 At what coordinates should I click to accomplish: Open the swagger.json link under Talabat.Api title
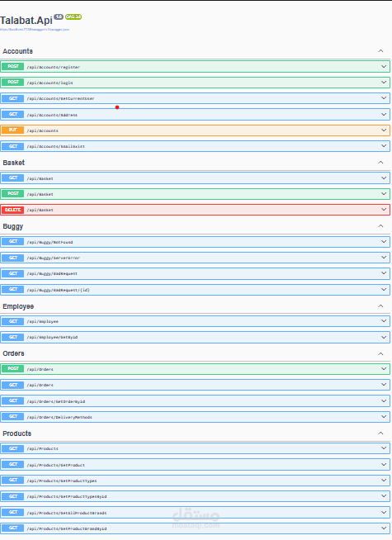pyautogui.click(x=35, y=30)
